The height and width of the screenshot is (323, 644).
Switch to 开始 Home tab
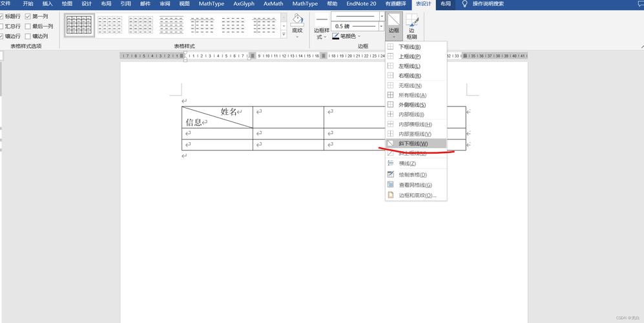pyautogui.click(x=28, y=4)
